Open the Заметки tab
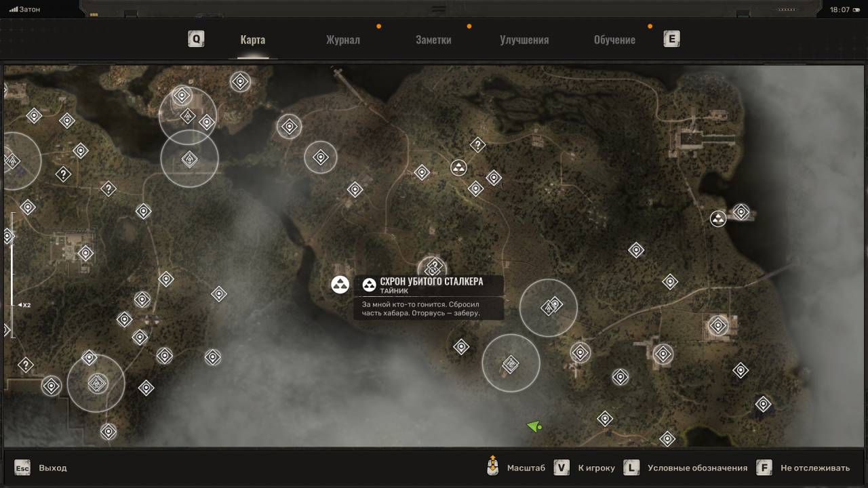 (x=433, y=40)
